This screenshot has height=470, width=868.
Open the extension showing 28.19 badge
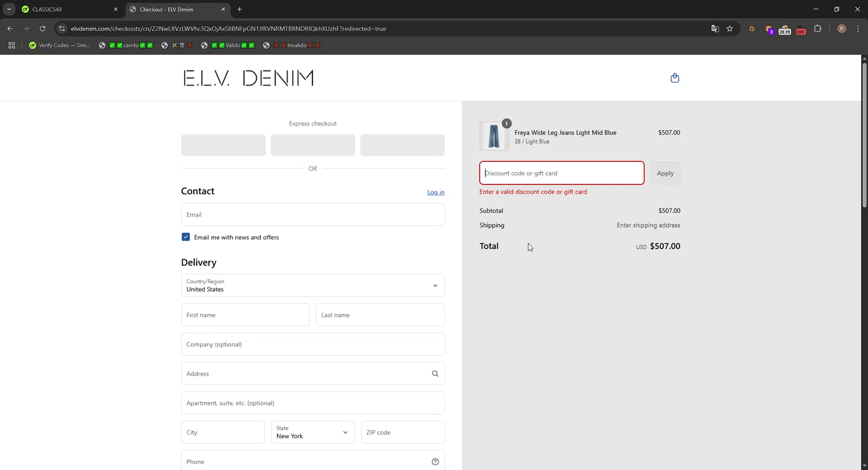point(784,29)
